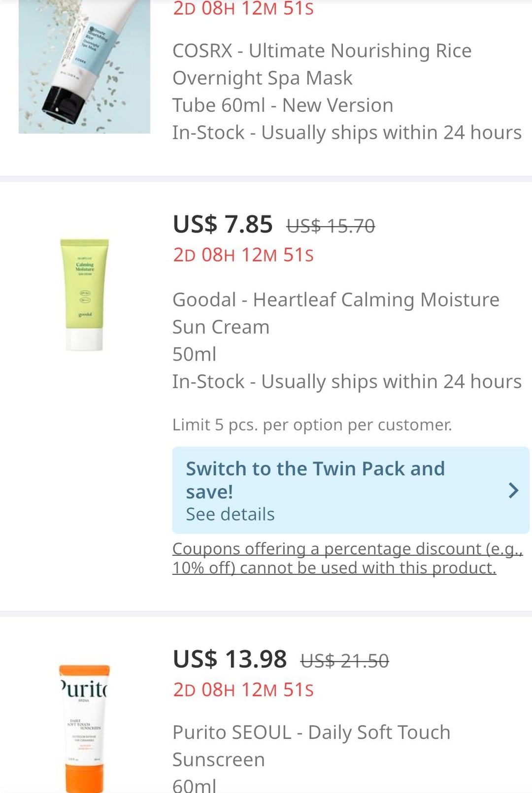Tap the Goodal '50ml' size text
This screenshot has height=793, width=532.
coord(195,354)
